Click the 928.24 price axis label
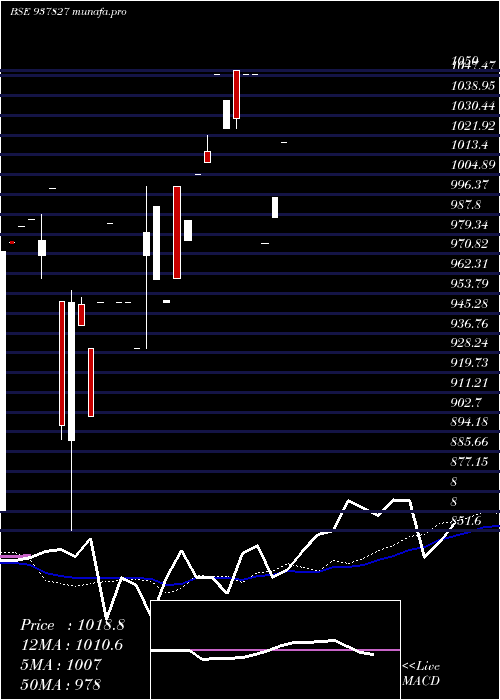Viewport: 500px width, 700px height. [x=470, y=342]
